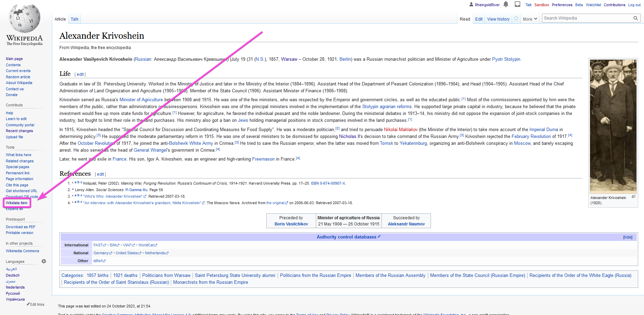644x315 pixels.
Task: Hide the Authority control databases box
Action: 628,237
